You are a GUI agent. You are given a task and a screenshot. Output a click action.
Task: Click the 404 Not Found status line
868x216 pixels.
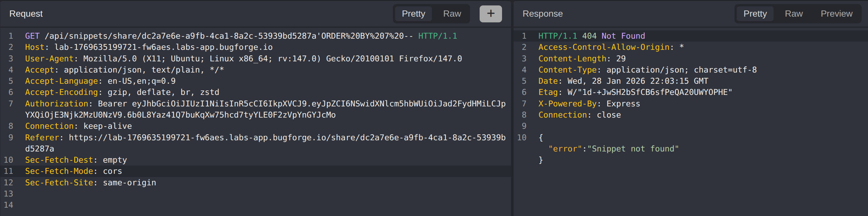pyautogui.click(x=591, y=36)
